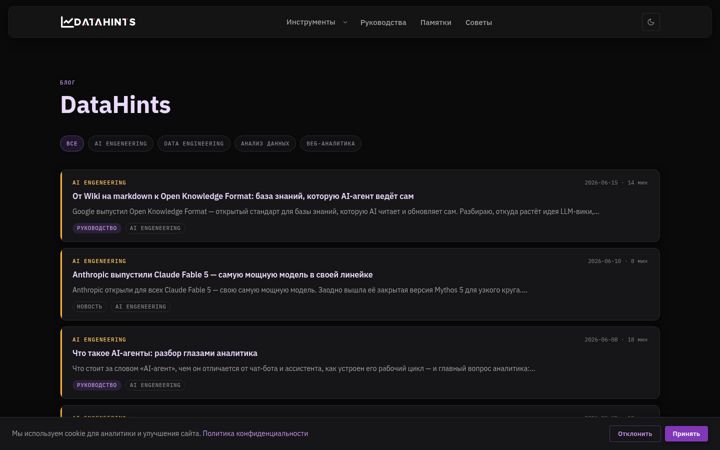Click the Anthropic Mythos 5 excerpt text
The width and height of the screenshot is (720, 450).
300,290
